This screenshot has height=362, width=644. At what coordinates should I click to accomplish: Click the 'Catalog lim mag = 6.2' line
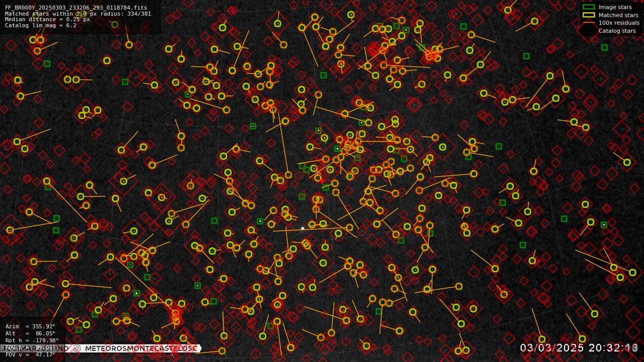tap(41, 25)
